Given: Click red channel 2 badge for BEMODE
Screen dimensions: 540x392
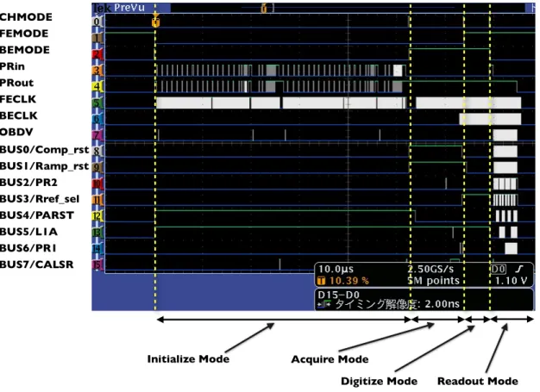Looking at the screenshot, I should coord(97,54).
